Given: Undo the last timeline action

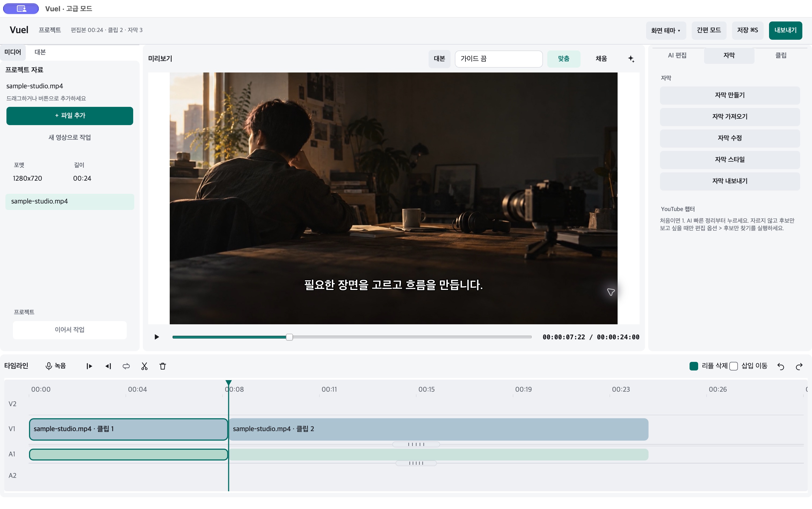Looking at the screenshot, I should pos(781,366).
